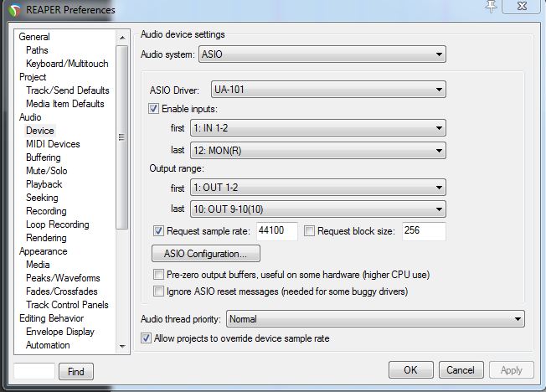This screenshot has height=392, width=546.
Task: Click the Apply button
Action: click(x=512, y=370)
